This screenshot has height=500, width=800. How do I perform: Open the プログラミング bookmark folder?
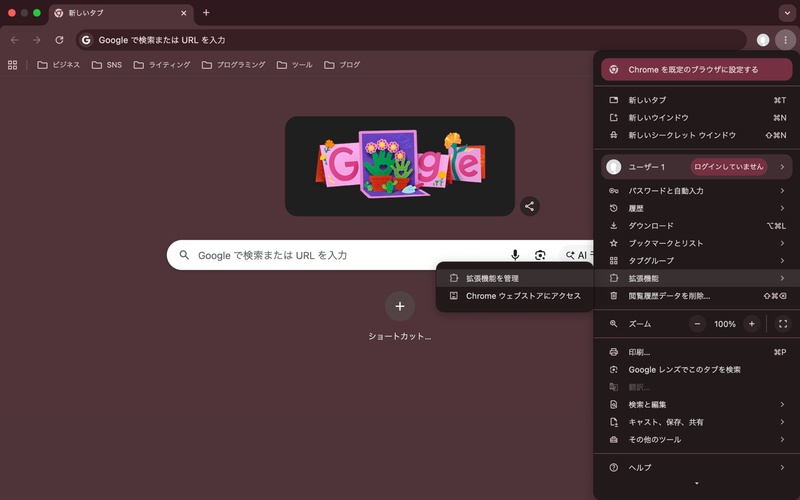coord(234,65)
